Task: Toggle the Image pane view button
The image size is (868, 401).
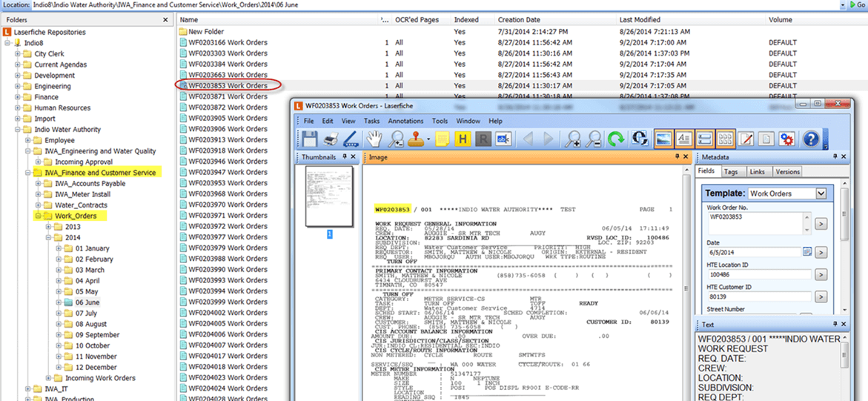Action: [x=663, y=139]
